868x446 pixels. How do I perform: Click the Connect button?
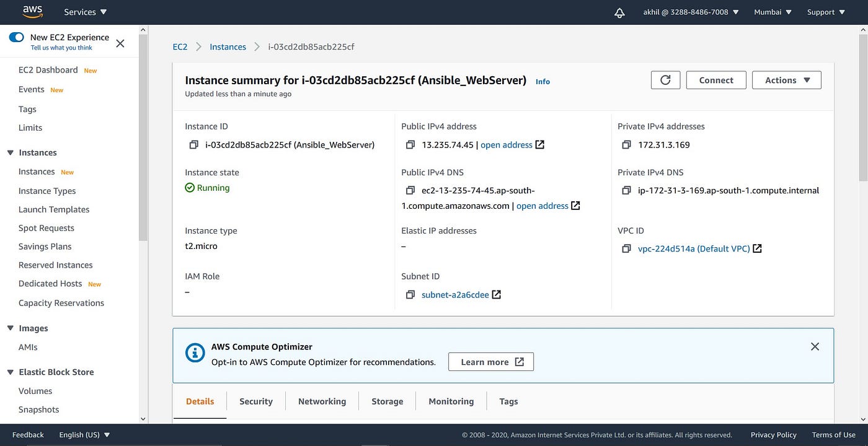click(716, 80)
